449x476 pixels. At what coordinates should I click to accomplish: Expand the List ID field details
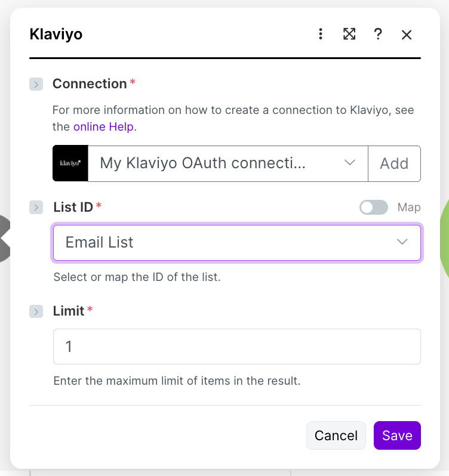[x=36, y=208]
